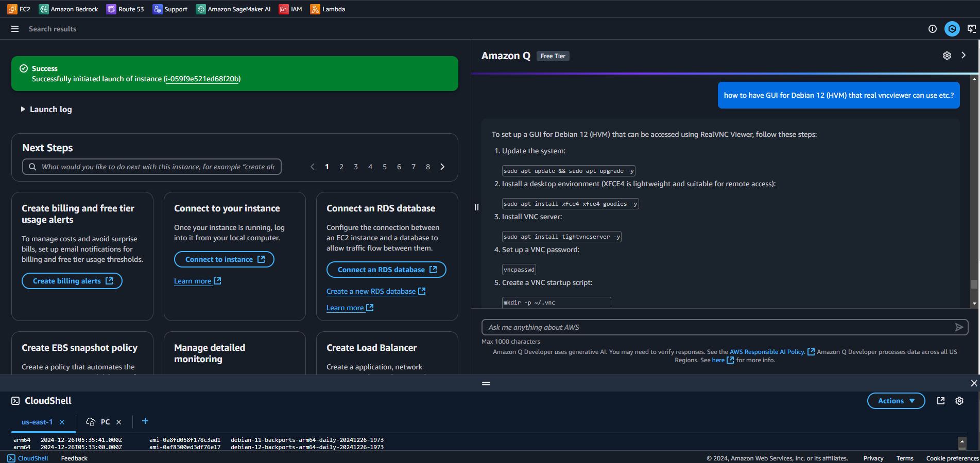Open the Terms footer link
The height and width of the screenshot is (463, 980).
point(905,458)
